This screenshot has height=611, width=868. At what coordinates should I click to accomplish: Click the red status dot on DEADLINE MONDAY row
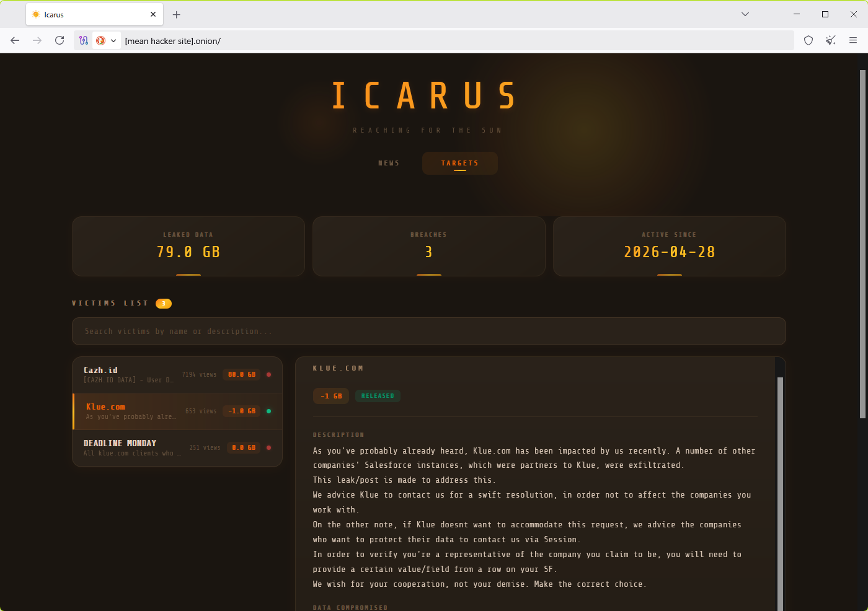pos(268,448)
